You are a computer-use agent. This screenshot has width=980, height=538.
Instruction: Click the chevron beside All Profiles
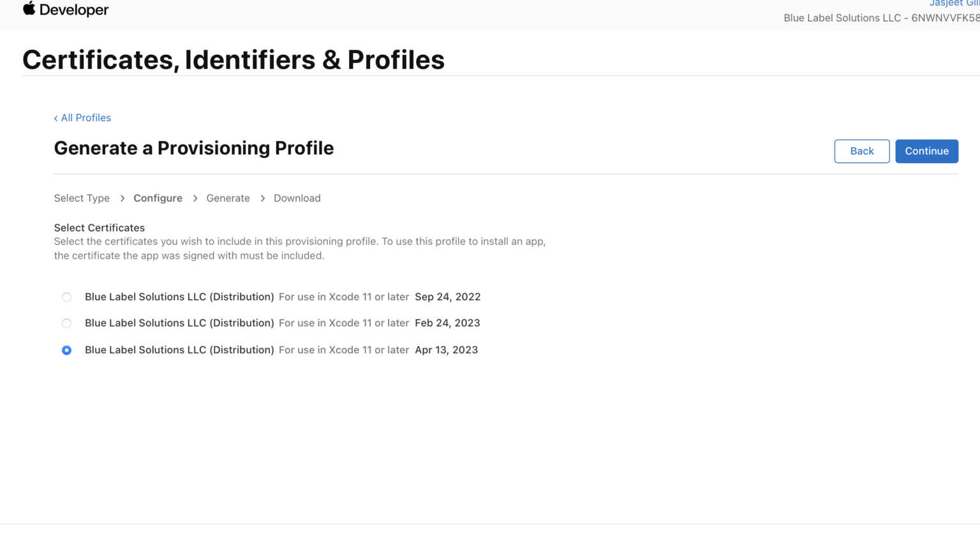(57, 118)
